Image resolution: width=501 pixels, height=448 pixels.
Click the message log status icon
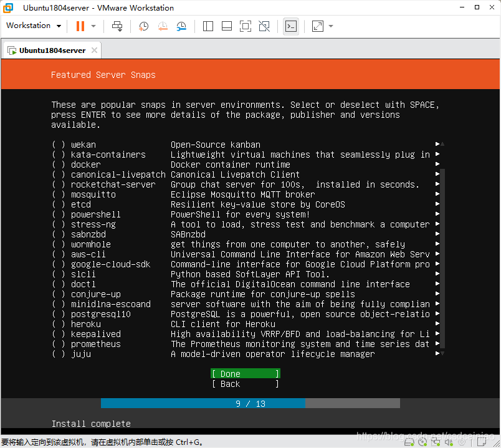tap(481, 442)
